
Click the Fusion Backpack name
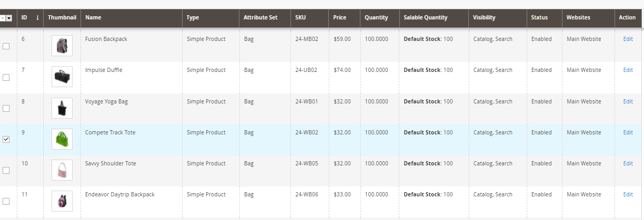tap(106, 39)
